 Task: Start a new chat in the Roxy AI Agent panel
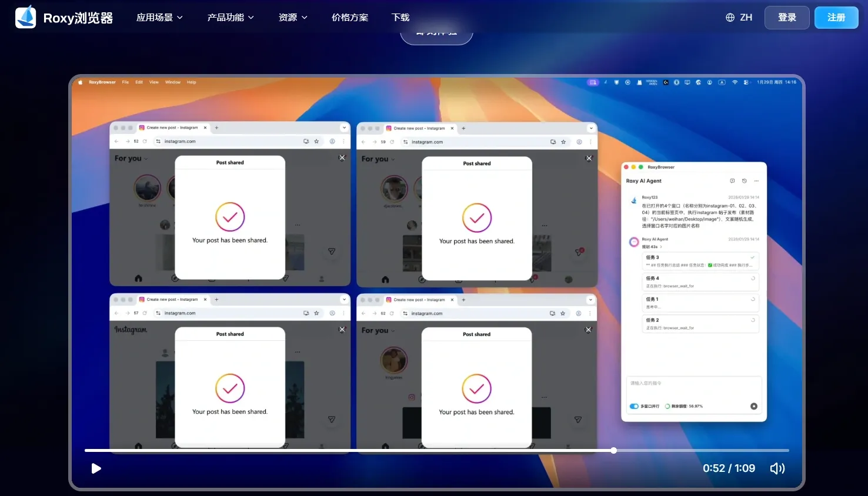click(x=732, y=181)
